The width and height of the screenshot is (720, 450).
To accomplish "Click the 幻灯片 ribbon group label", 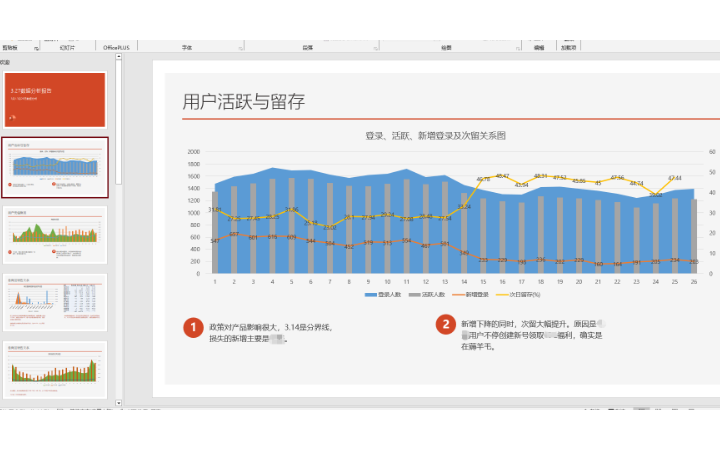I will 67,48.
